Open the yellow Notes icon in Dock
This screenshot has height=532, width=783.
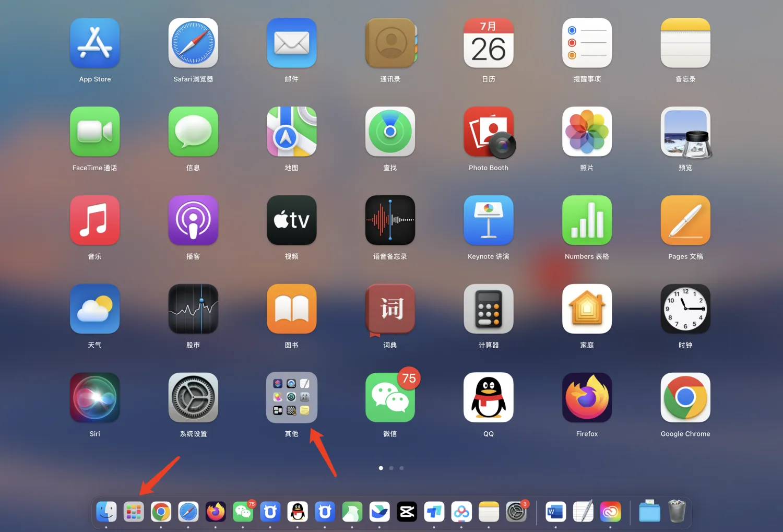pyautogui.click(x=489, y=512)
